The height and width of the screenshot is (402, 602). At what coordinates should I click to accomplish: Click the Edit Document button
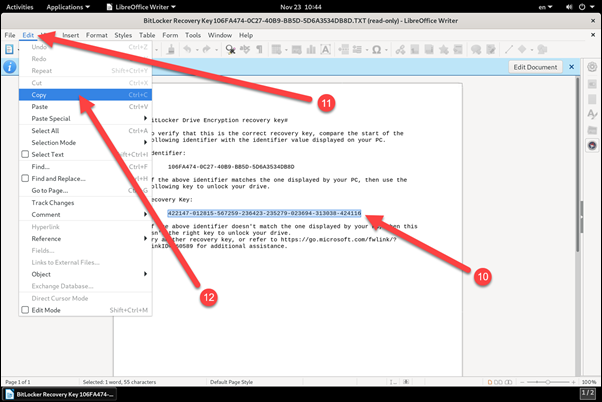pyautogui.click(x=535, y=67)
